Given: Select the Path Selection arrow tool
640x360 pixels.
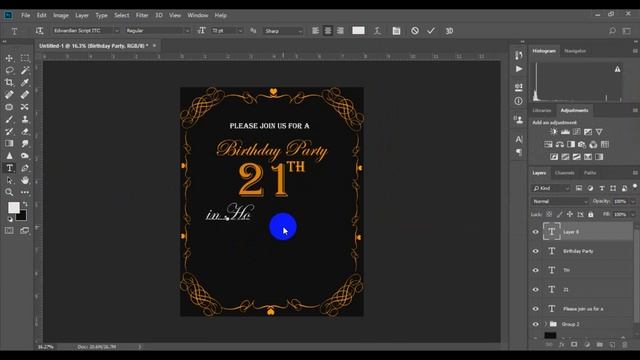Looking at the screenshot, I should [9, 180].
